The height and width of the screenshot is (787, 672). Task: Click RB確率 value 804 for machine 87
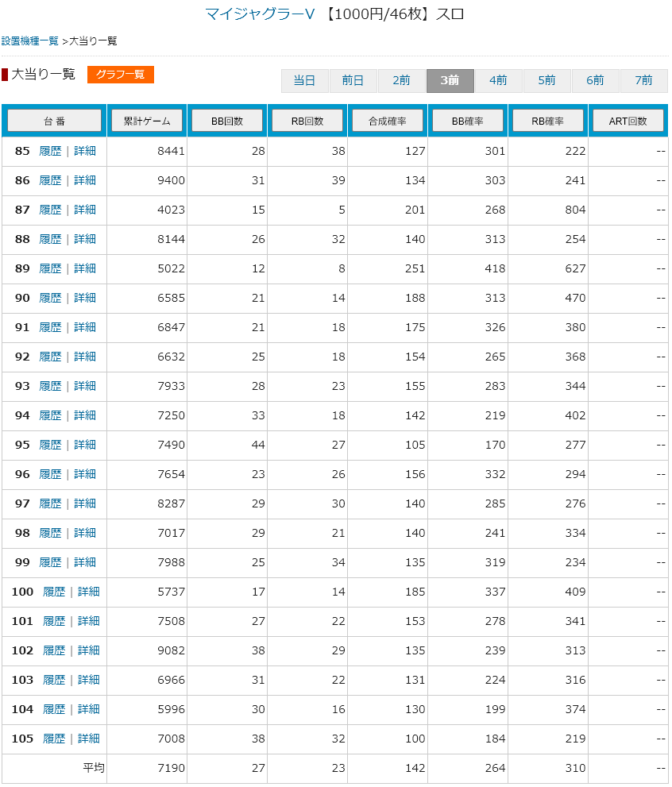(x=575, y=210)
